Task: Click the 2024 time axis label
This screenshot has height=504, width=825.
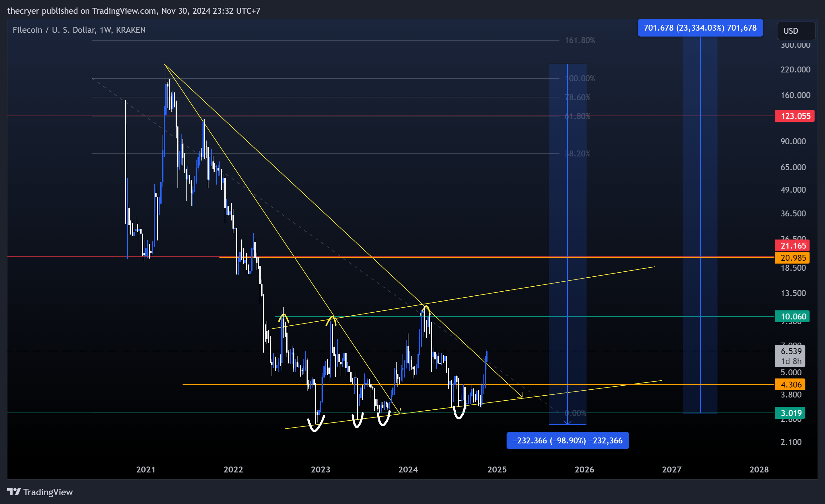Action: (408, 470)
